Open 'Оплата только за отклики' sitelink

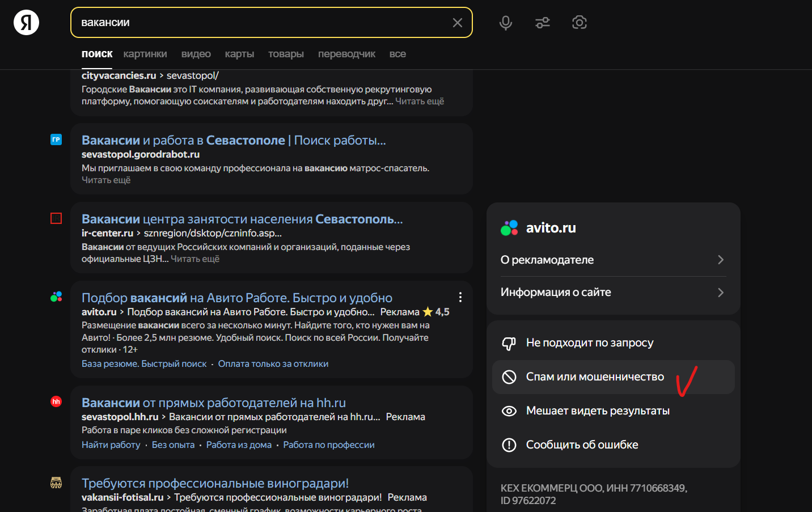[273, 364]
